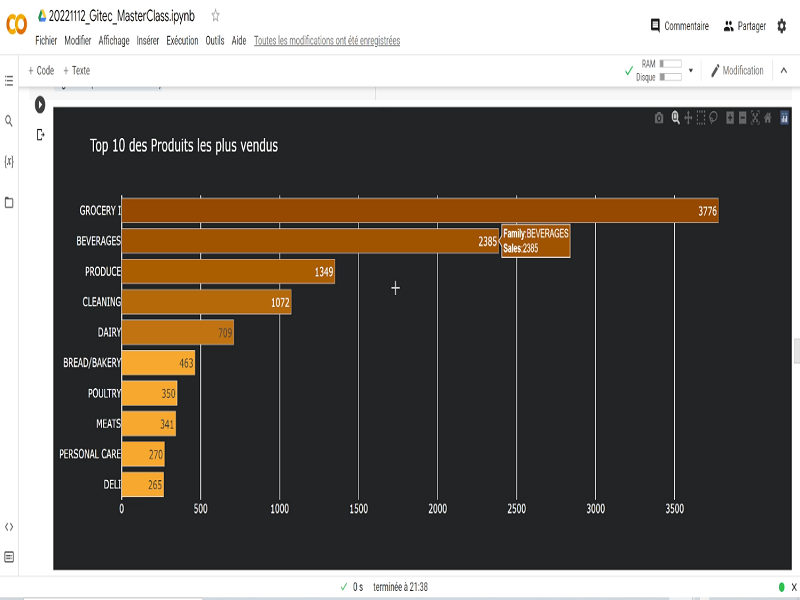The height and width of the screenshot is (600, 800).
Task: Run the cell with play button
Action: pos(40,104)
